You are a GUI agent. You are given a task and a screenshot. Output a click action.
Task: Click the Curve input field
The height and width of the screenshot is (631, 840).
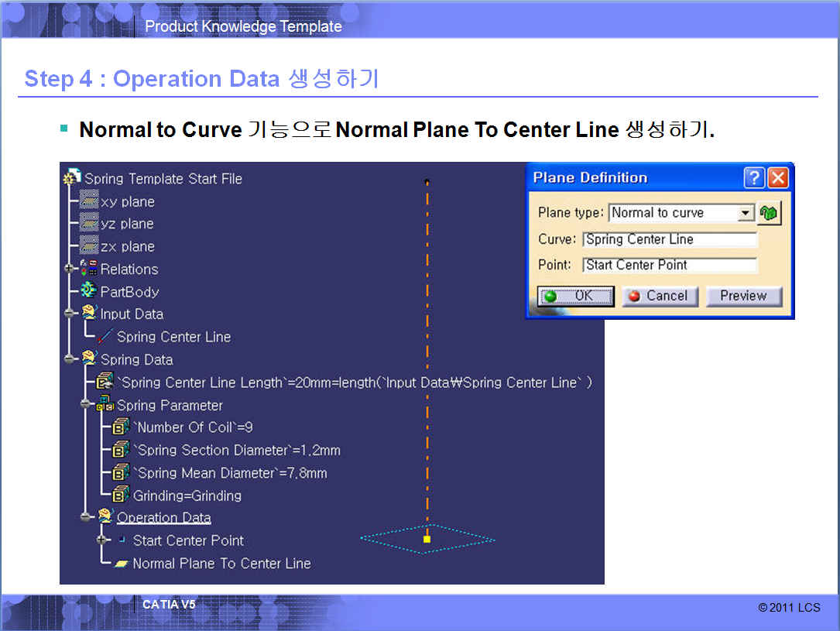pyautogui.click(x=669, y=239)
